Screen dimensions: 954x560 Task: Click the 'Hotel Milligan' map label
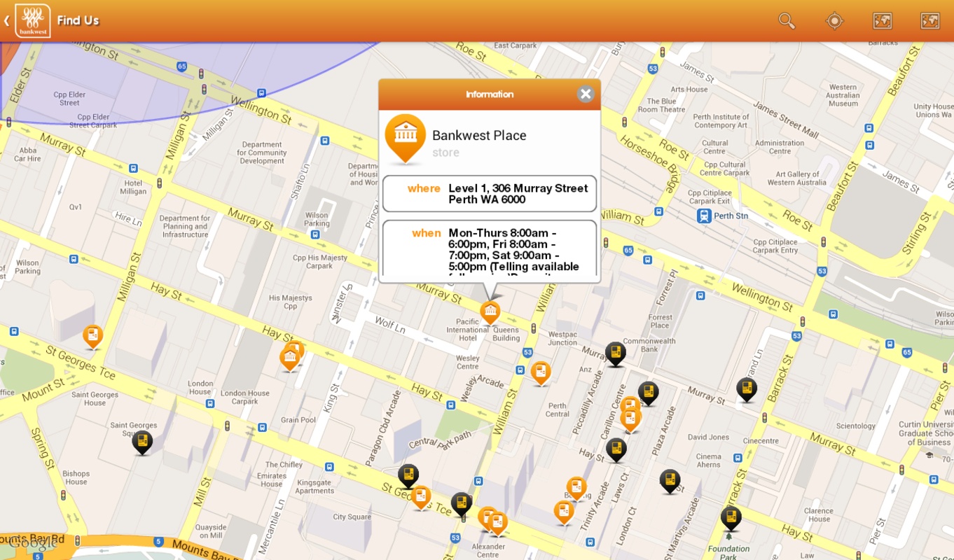[133, 187]
